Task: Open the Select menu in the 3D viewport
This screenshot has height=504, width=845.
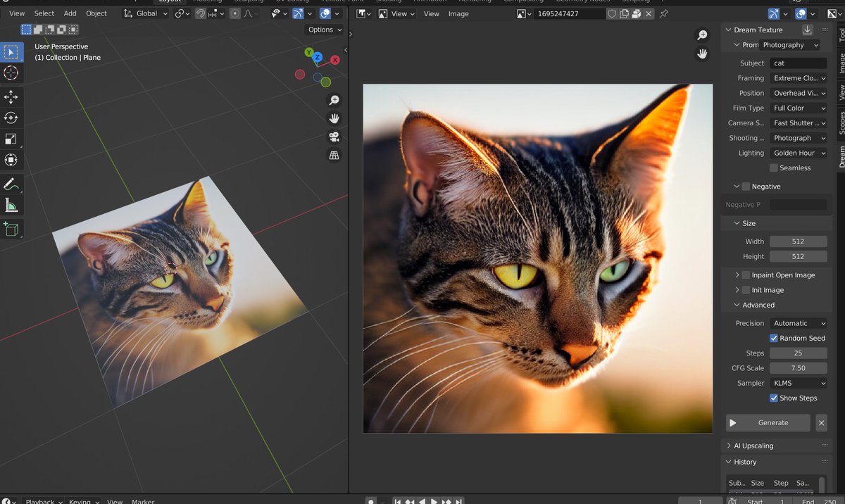Action: tap(44, 13)
